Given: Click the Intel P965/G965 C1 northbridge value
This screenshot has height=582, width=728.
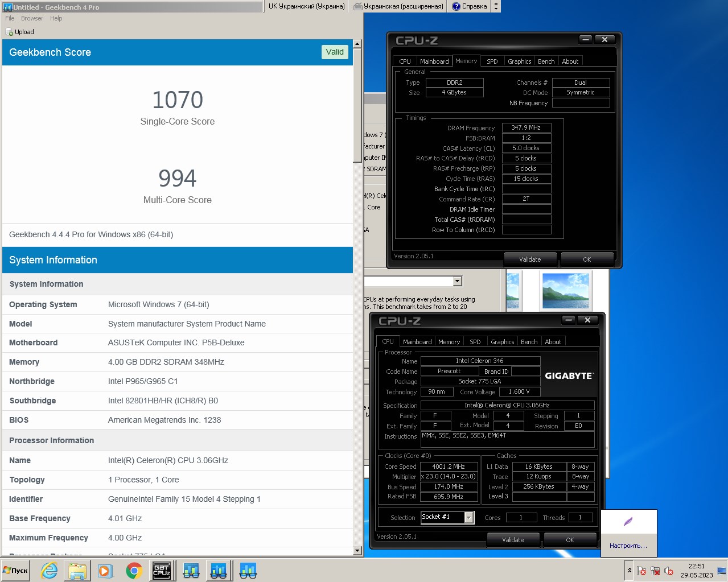Looking at the screenshot, I should [143, 381].
